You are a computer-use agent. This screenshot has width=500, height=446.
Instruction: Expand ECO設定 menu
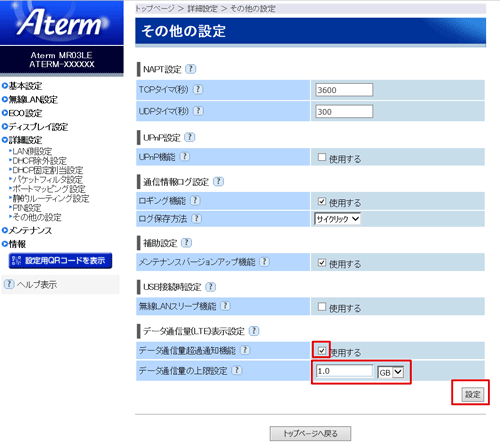[x=22, y=113]
